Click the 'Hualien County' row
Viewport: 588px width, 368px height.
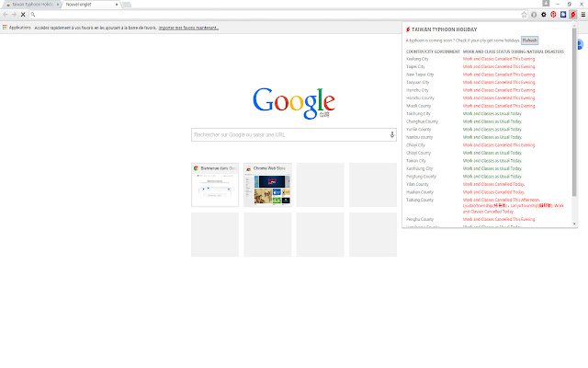[x=486, y=192]
